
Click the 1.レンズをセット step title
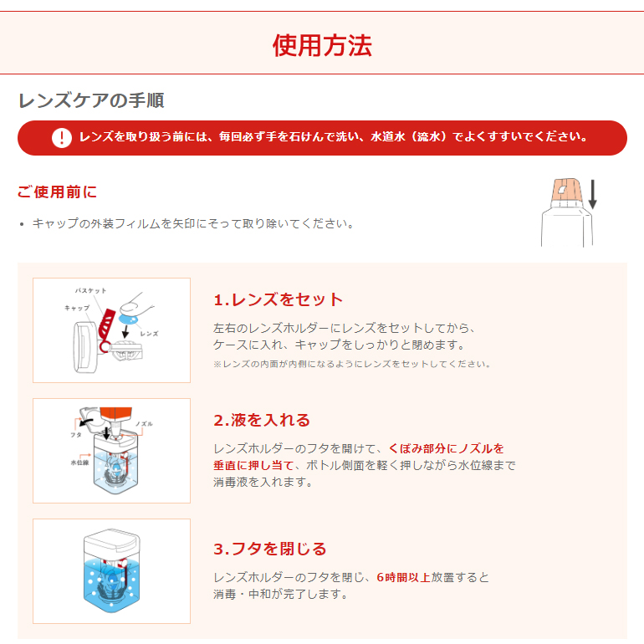pos(278,299)
